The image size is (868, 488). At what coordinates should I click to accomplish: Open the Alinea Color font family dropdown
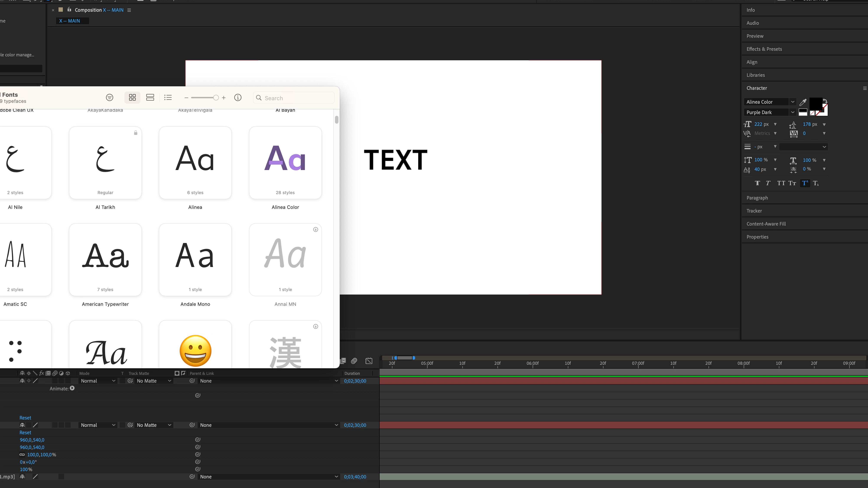point(793,102)
